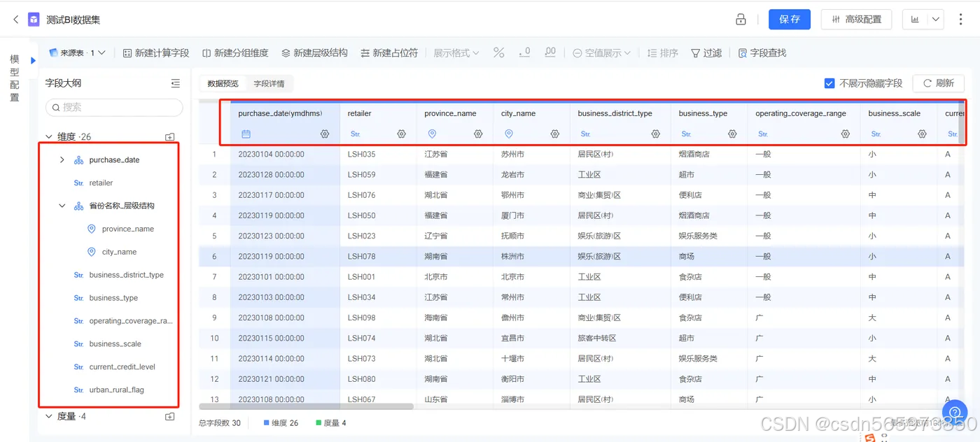980x442 pixels.
Task: Click cell LSH035 in row 1
Action: [362, 154]
